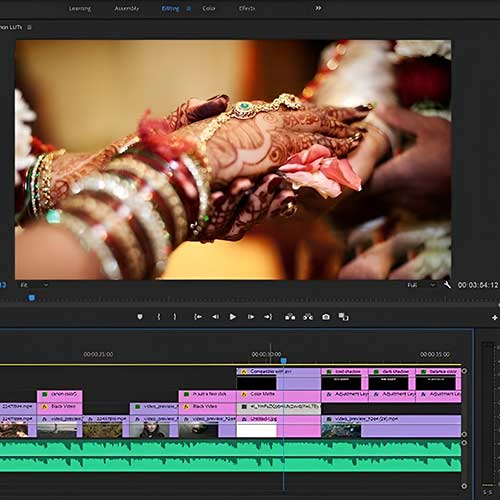Switch to the Learning workspace
Image resolution: width=500 pixels, height=500 pixels.
[80, 8]
